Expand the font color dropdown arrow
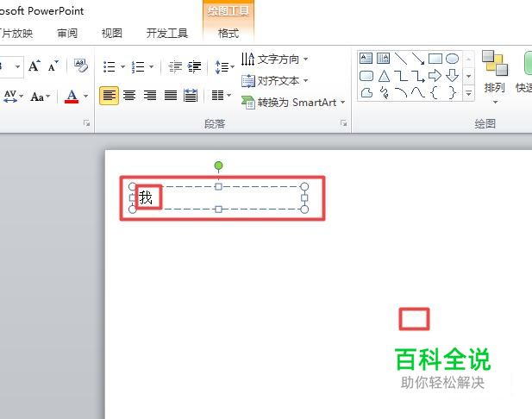The height and width of the screenshot is (419, 532). click(86, 97)
